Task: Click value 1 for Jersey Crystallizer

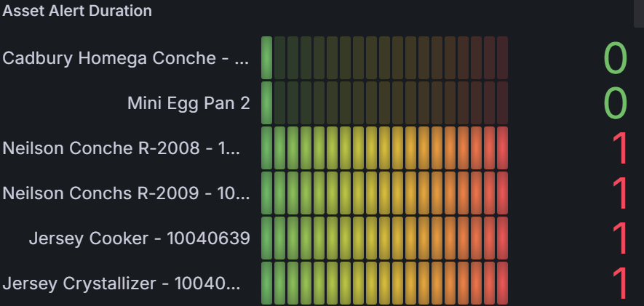Action: point(620,283)
